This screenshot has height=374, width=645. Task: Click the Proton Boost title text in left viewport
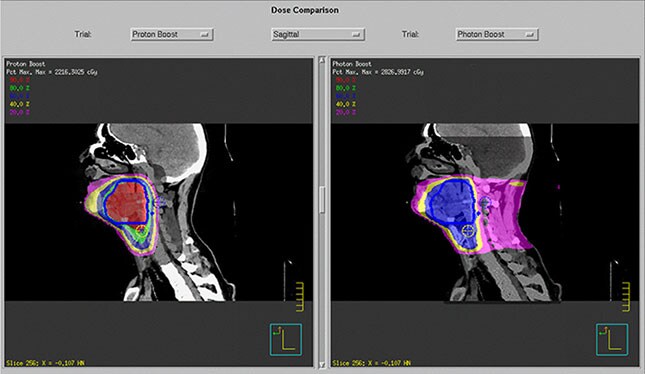pyautogui.click(x=26, y=64)
